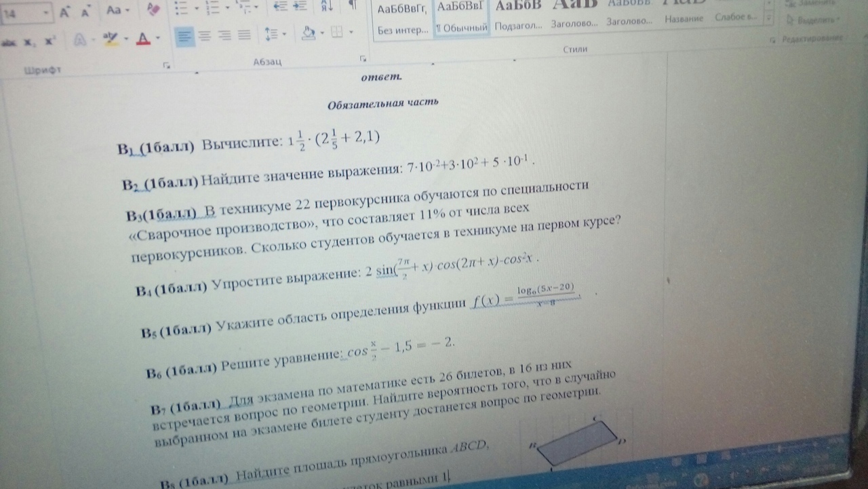Apply yellow text highlight color
This screenshot has height=489, width=868.
pyautogui.click(x=110, y=38)
